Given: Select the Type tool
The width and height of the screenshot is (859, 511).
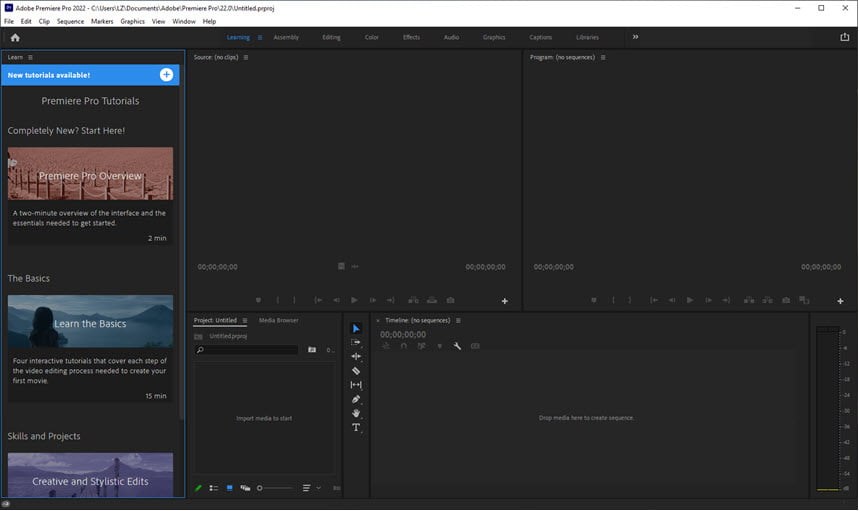Looking at the screenshot, I should 356,428.
